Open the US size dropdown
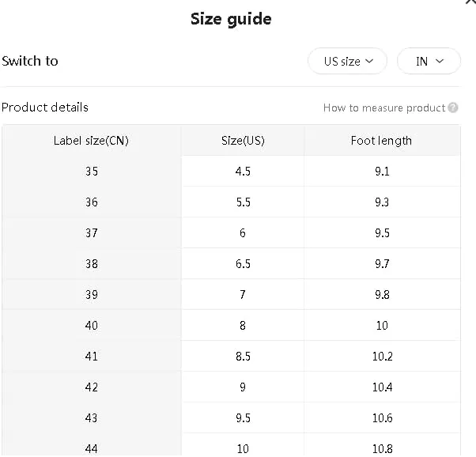476x457 pixels. (347, 61)
